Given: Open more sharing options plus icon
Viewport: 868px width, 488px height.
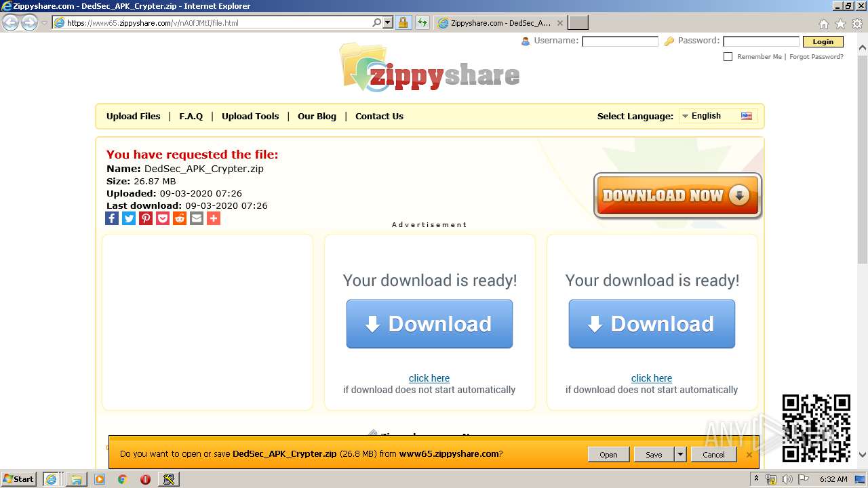Looking at the screenshot, I should (214, 218).
